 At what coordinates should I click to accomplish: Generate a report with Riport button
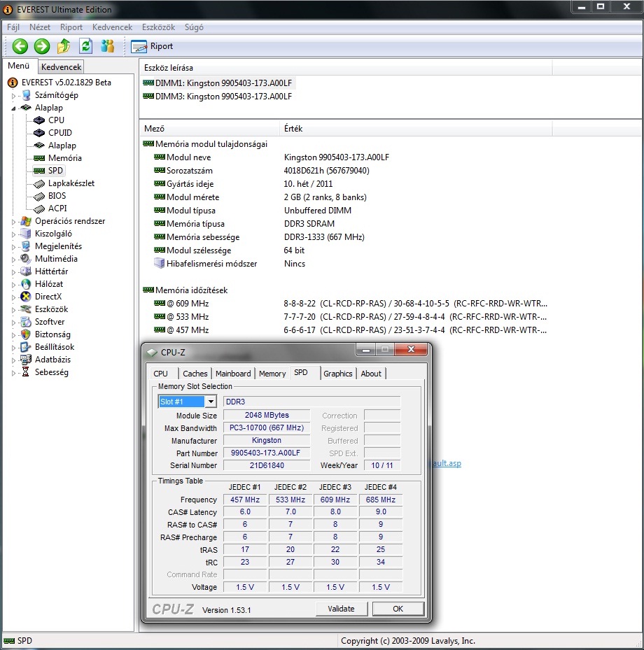pos(152,46)
